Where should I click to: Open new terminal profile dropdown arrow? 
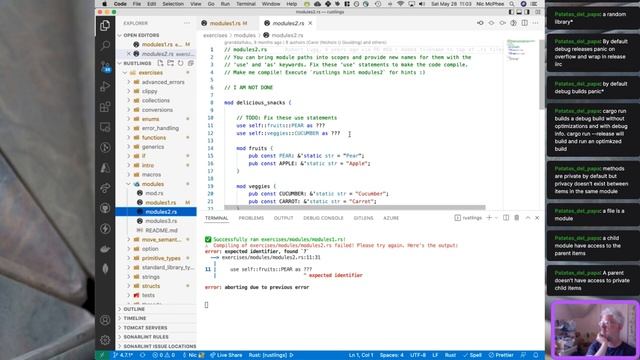tap(496, 218)
